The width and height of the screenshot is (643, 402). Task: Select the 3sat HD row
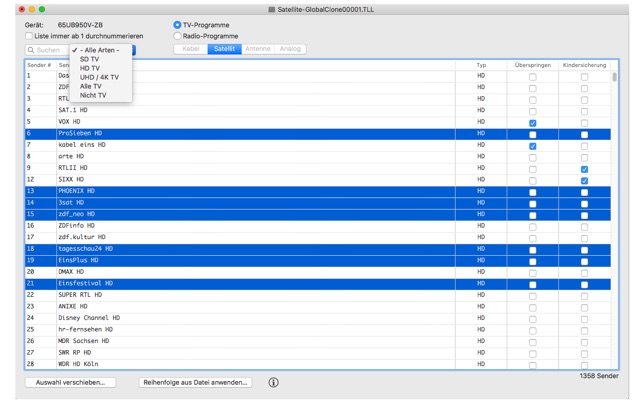318,203
